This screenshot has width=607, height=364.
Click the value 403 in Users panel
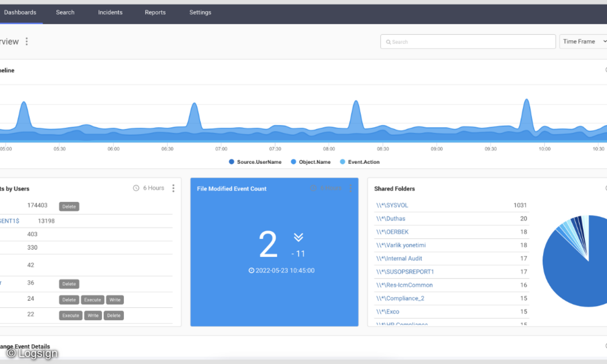coord(32,234)
